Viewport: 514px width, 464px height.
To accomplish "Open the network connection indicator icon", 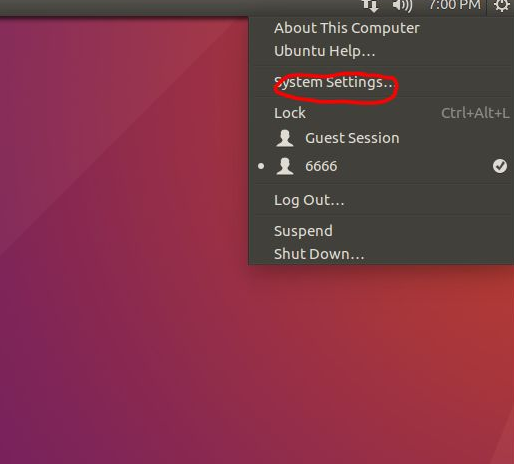I will pyautogui.click(x=370, y=6).
